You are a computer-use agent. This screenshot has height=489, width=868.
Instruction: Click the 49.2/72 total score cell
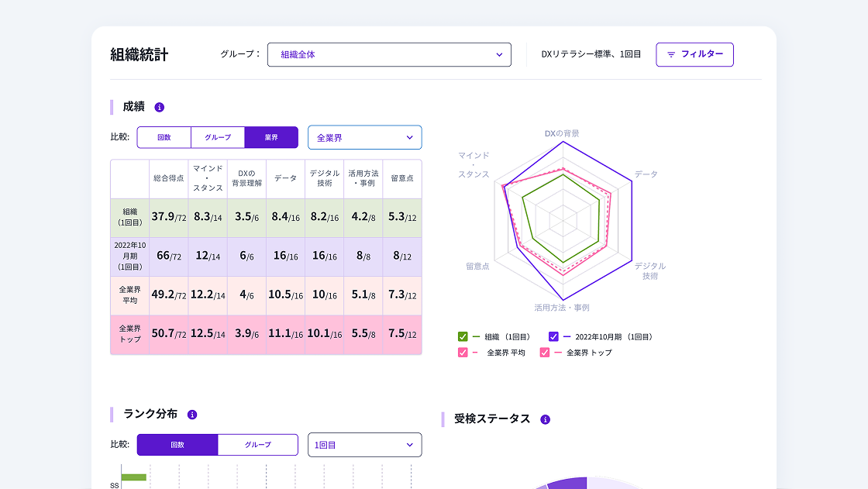(169, 295)
